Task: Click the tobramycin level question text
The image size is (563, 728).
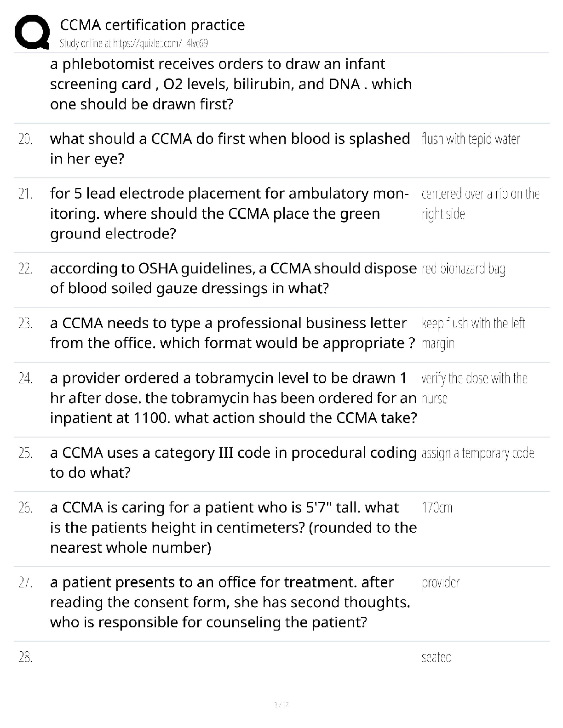Action: tap(233, 398)
